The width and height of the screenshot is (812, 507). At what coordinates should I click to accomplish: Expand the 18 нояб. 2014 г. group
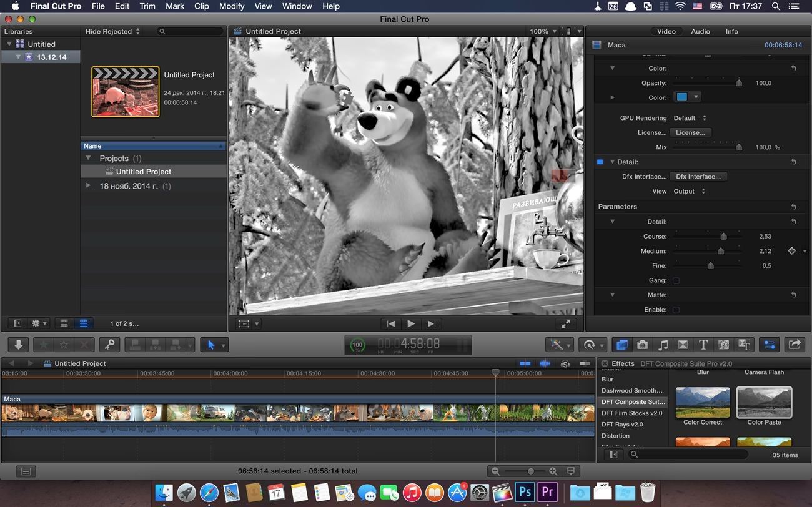[x=88, y=185]
